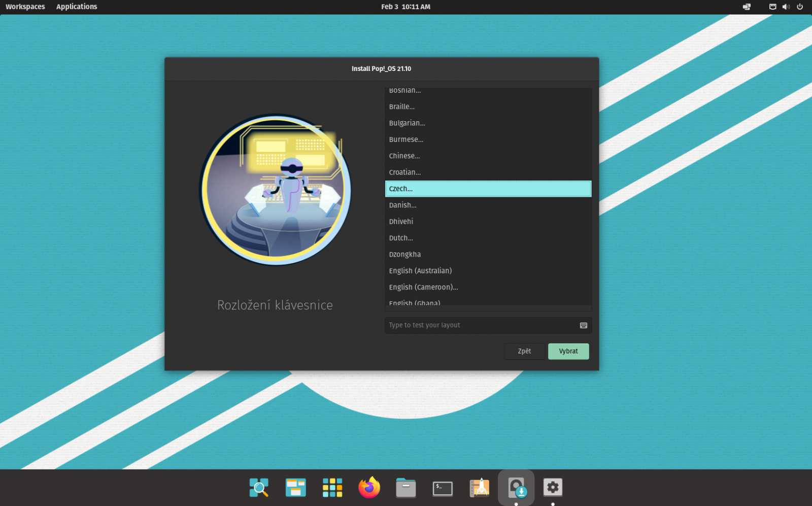This screenshot has height=506, width=812.
Task: Expand the English (Cameroon)... layout
Action: tap(488, 287)
